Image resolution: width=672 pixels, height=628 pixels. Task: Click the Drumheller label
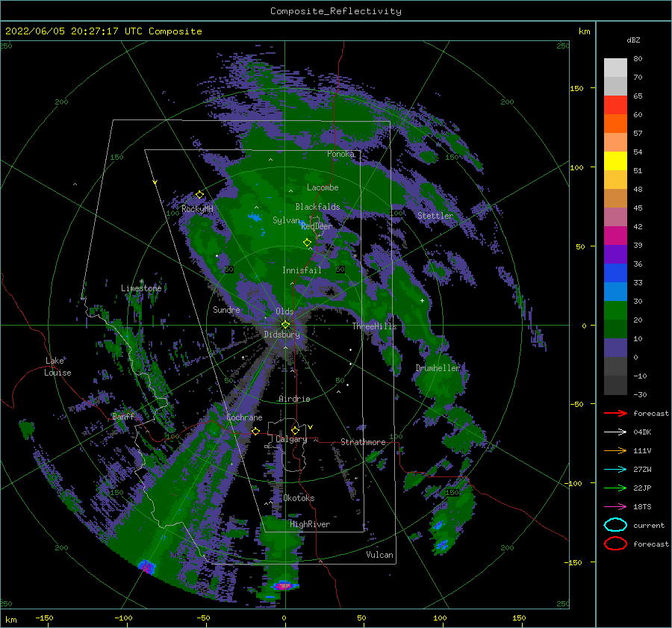click(x=437, y=368)
